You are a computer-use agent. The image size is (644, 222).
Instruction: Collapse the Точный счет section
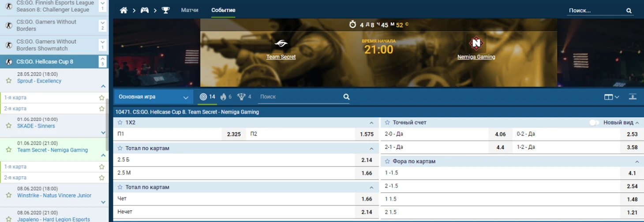click(637, 123)
